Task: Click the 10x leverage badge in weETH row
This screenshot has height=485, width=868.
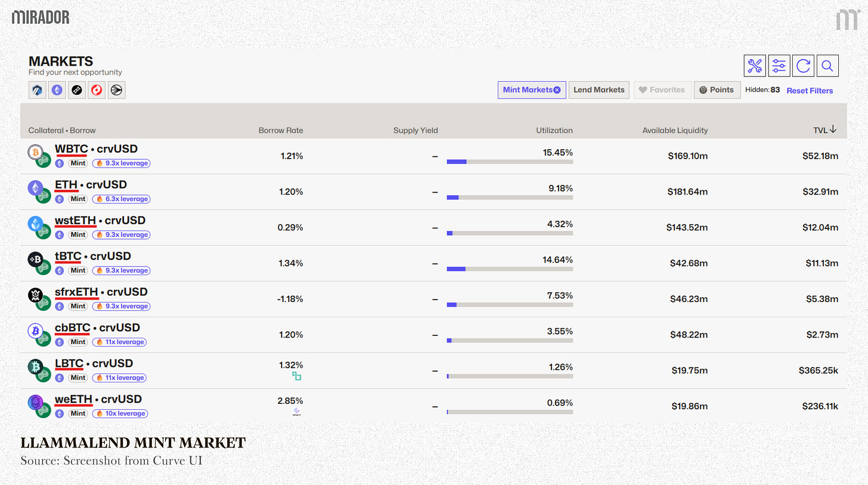Action: (120, 413)
